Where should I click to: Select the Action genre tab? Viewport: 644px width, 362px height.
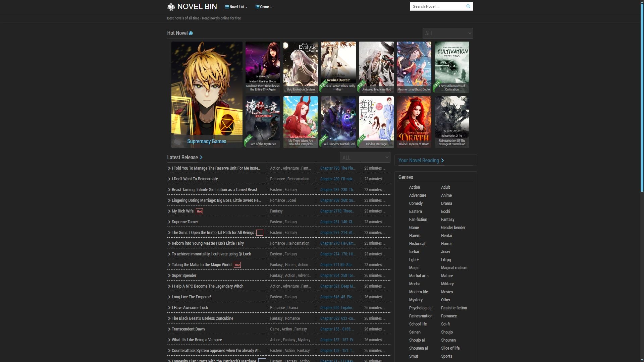pyautogui.click(x=415, y=187)
